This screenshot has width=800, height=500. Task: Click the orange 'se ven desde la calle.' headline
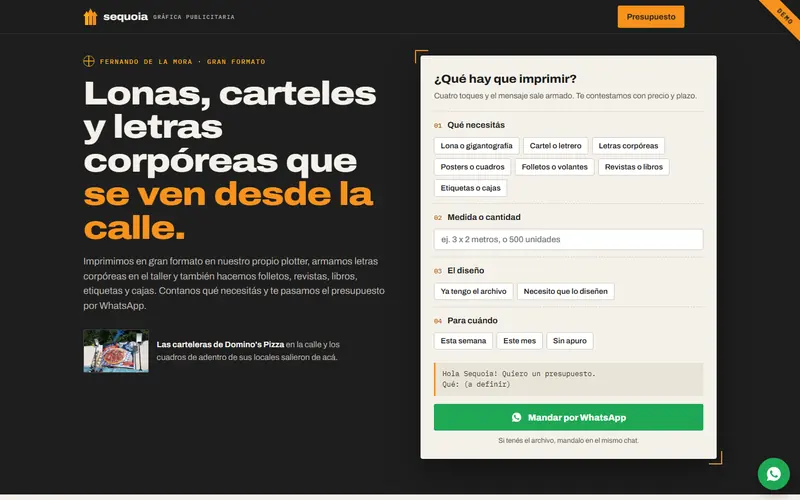pos(228,211)
